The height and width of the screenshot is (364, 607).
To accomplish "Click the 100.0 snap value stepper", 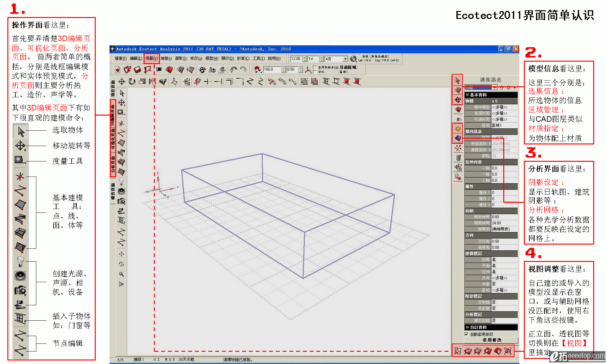I will pyautogui.click(x=284, y=69).
